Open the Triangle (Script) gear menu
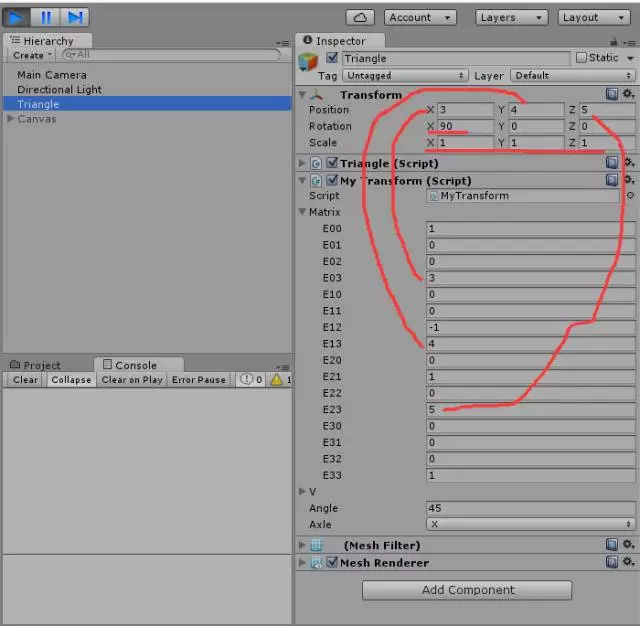This screenshot has height=626, width=640. click(x=629, y=163)
